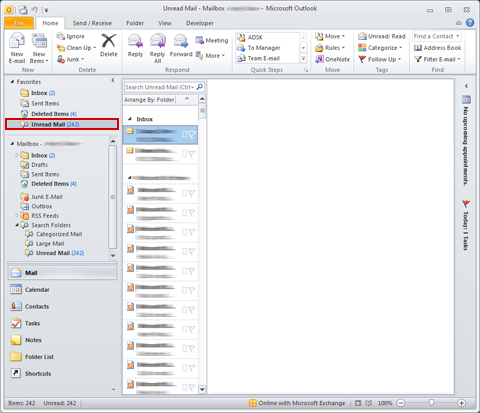The width and height of the screenshot is (480, 413).
Task: Collapse the Favorites section
Action: coord(12,82)
